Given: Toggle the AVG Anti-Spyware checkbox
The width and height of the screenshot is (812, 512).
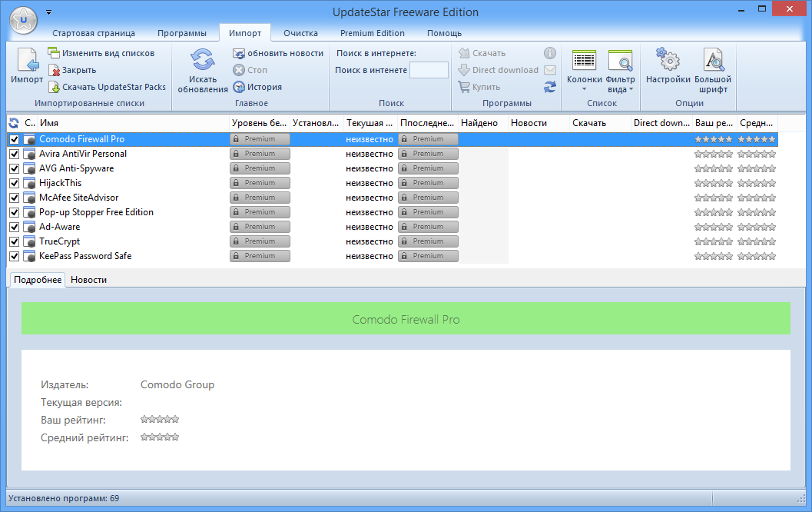Looking at the screenshot, I should coord(14,168).
